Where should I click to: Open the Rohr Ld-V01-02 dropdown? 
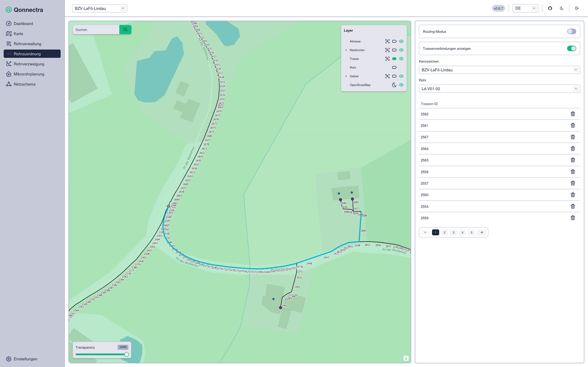(x=499, y=89)
